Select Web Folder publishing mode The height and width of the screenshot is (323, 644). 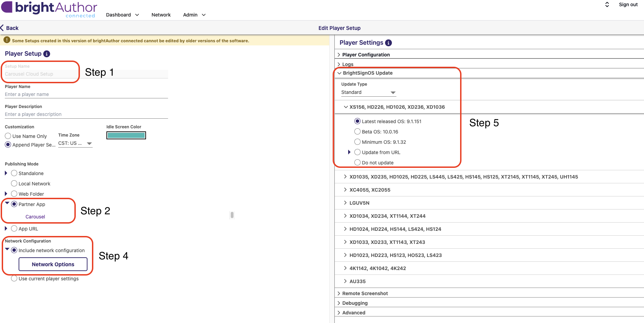coord(14,194)
